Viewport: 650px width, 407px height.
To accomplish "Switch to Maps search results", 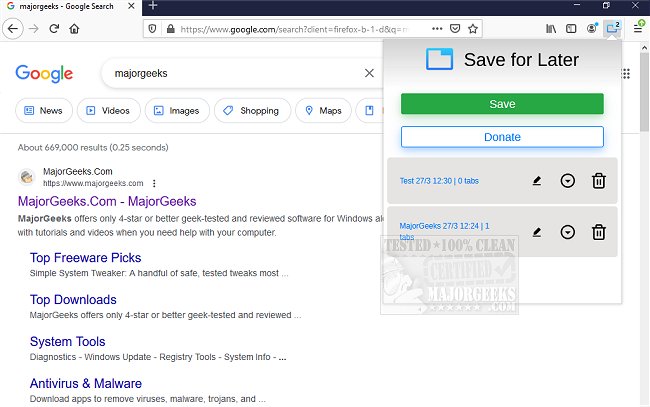I will (323, 111).
